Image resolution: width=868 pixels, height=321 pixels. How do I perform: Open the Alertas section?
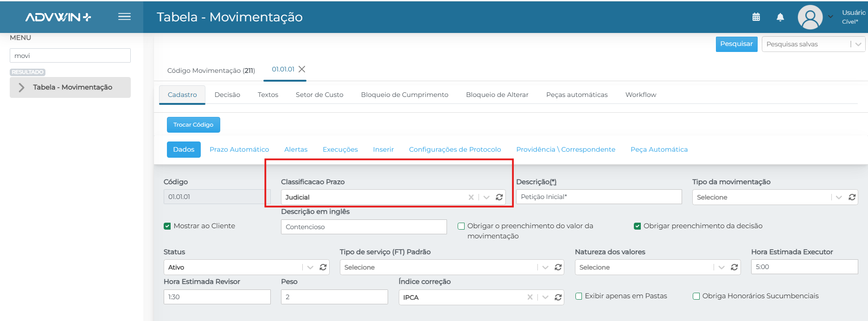(296, 149)
